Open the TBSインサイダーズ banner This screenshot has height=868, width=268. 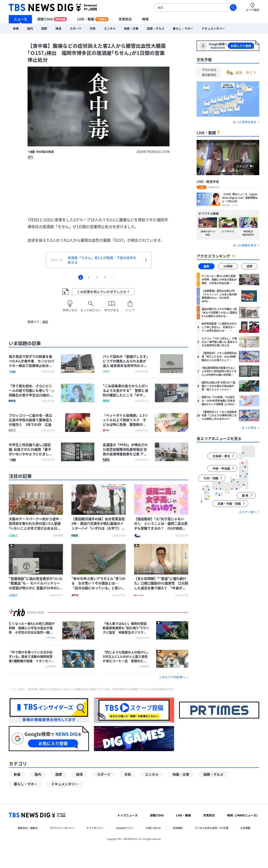(49, 710)
